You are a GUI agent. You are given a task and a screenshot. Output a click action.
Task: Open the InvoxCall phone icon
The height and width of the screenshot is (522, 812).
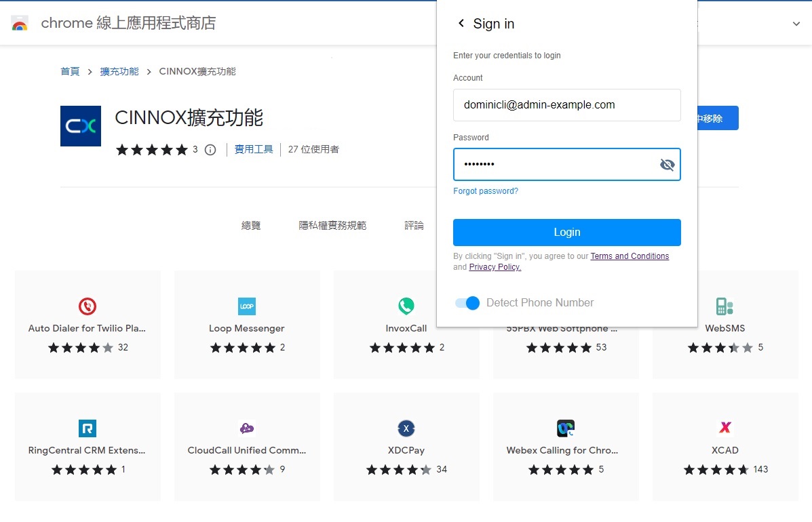point(406,306)
